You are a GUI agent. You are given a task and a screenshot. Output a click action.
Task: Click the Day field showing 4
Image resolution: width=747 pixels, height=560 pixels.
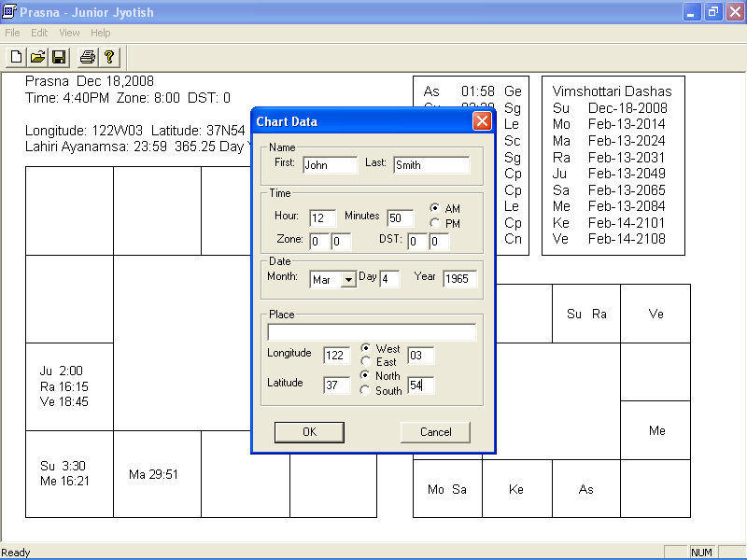(389, 279)
